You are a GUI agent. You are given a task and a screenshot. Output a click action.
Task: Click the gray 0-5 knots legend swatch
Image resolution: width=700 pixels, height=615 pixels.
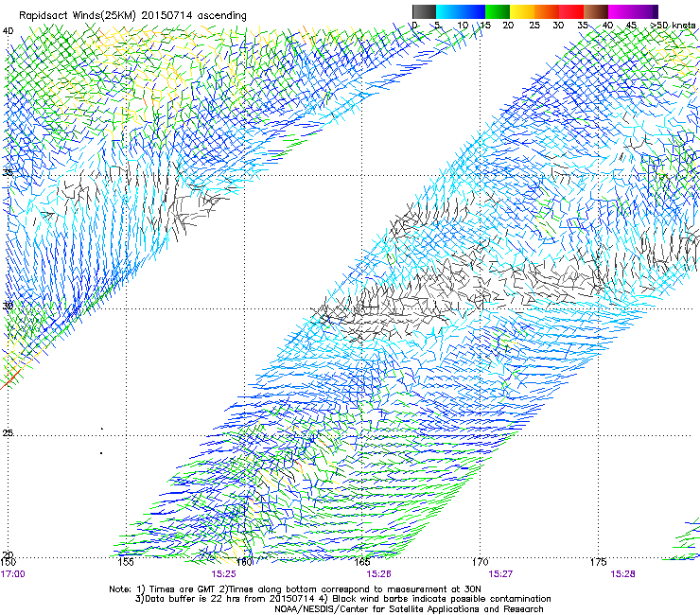[424, 11]
